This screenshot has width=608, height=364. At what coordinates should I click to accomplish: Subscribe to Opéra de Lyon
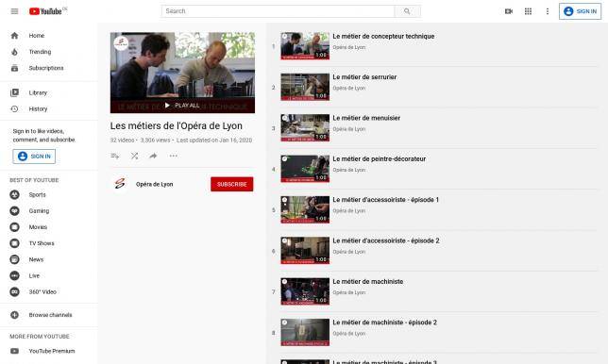click(x=232, y=184)
